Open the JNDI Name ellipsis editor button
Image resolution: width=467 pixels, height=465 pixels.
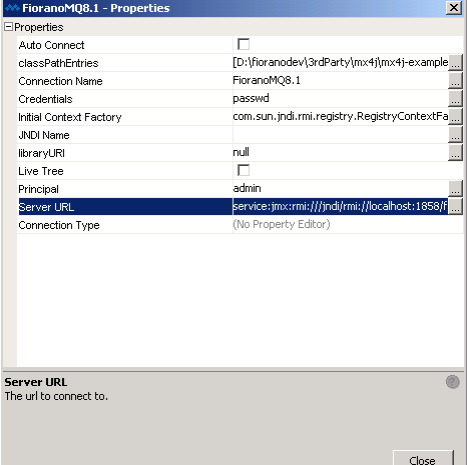point(455,135)
